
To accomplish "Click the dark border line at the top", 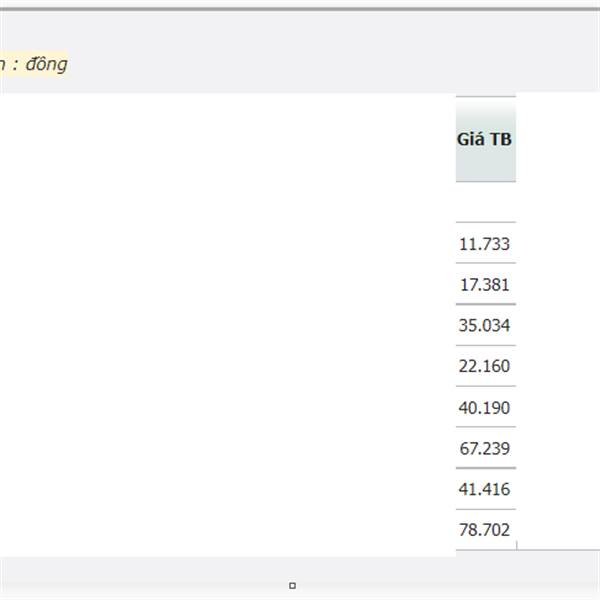I will coord(300,9).
